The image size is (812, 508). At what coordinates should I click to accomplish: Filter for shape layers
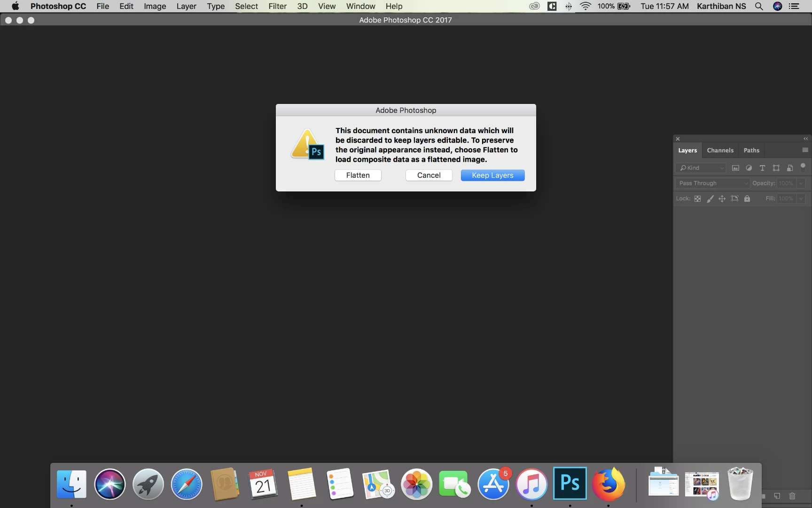[776, 168]
